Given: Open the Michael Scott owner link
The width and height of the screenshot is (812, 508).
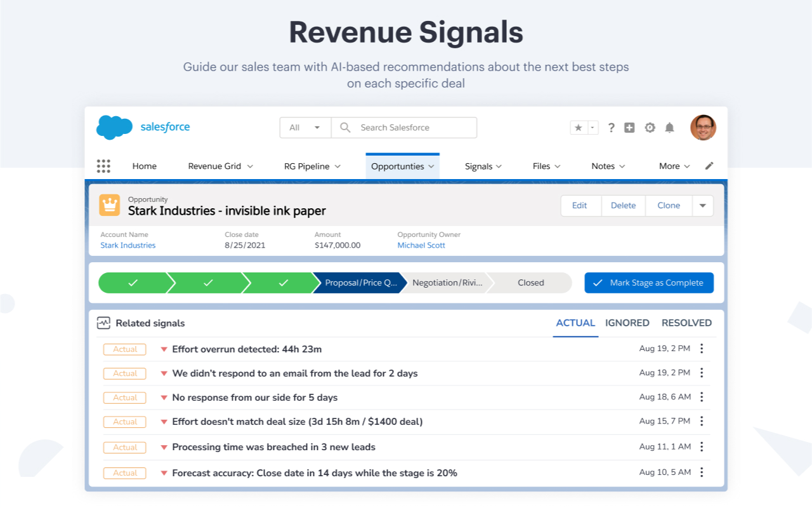Looking at the screenshot, I should 421,245.
